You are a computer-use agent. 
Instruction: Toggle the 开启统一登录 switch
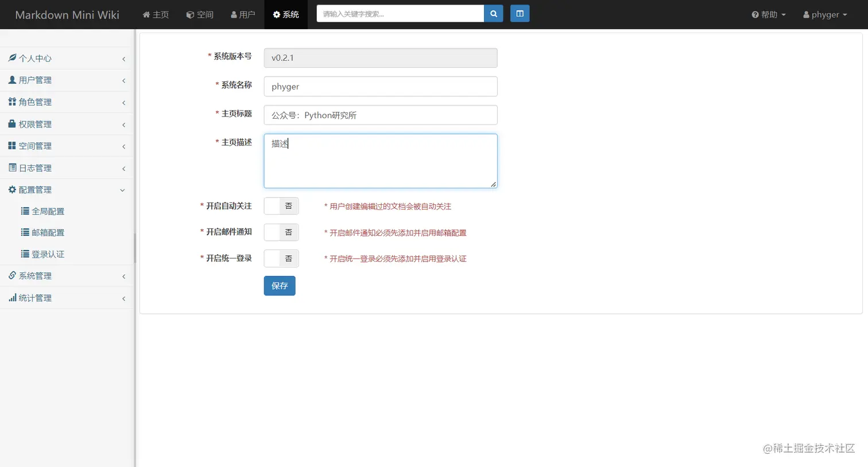click(281, 259)
